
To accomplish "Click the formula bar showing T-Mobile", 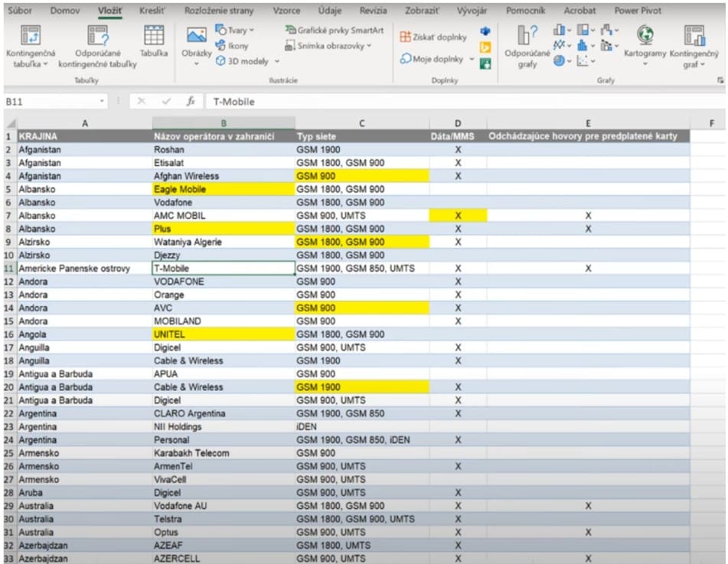I will [465, 102].
